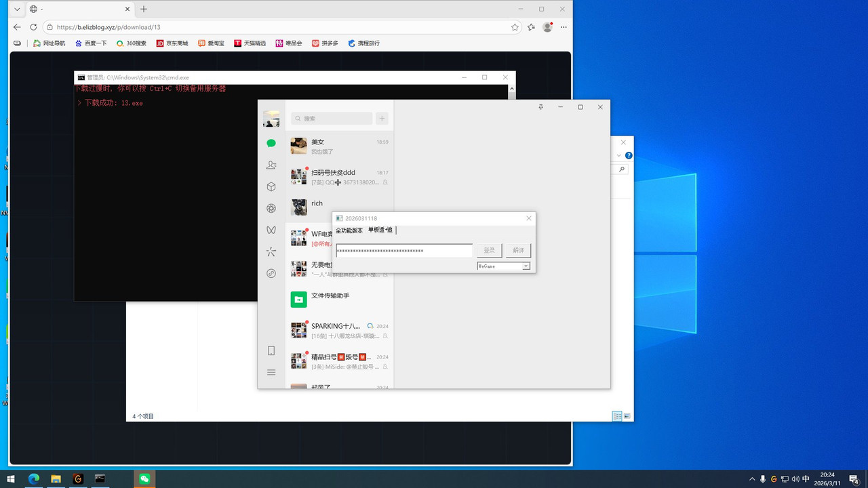Screen dimensions: 868x488
Task: Click the 2026031118 dialog title icon
Action: tap(340, 218)
